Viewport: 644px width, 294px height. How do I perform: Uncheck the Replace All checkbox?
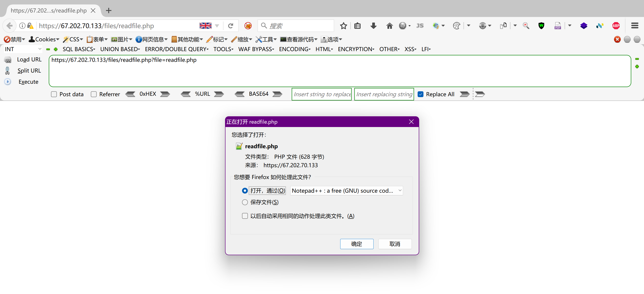coord(421,94)
